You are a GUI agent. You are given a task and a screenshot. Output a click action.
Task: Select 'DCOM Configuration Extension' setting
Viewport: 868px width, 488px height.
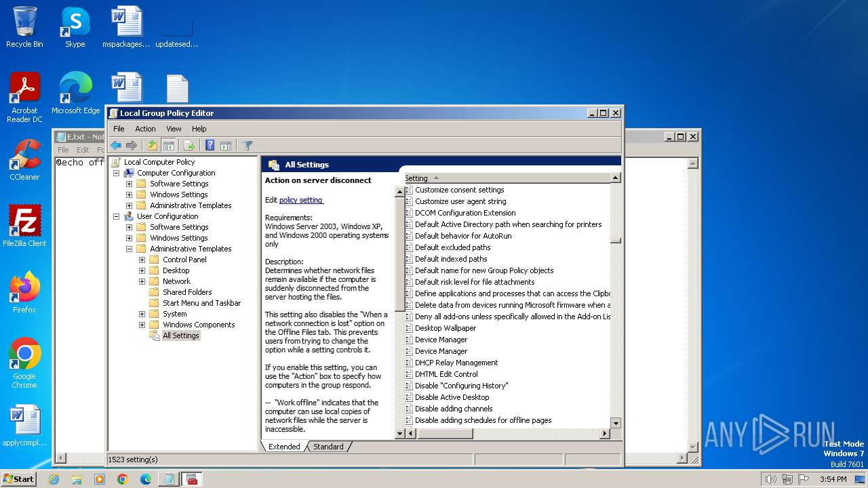pos(465,213)
